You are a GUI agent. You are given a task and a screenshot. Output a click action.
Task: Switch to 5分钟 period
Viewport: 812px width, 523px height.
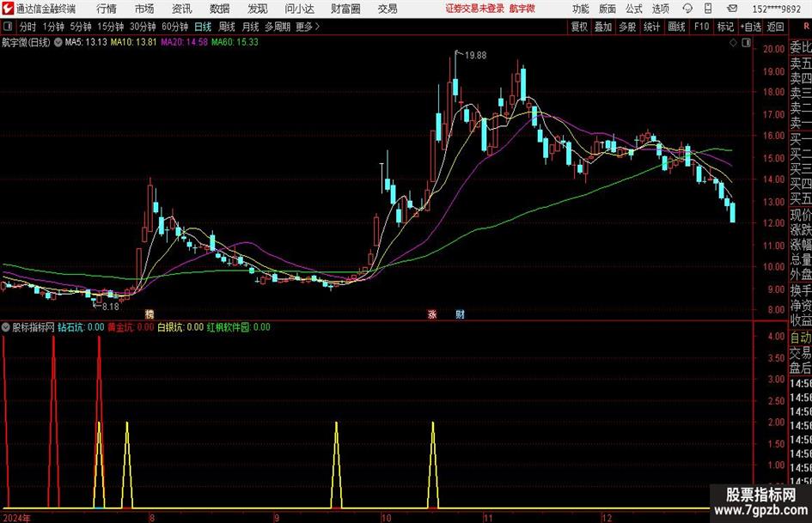tap(80, 27)
